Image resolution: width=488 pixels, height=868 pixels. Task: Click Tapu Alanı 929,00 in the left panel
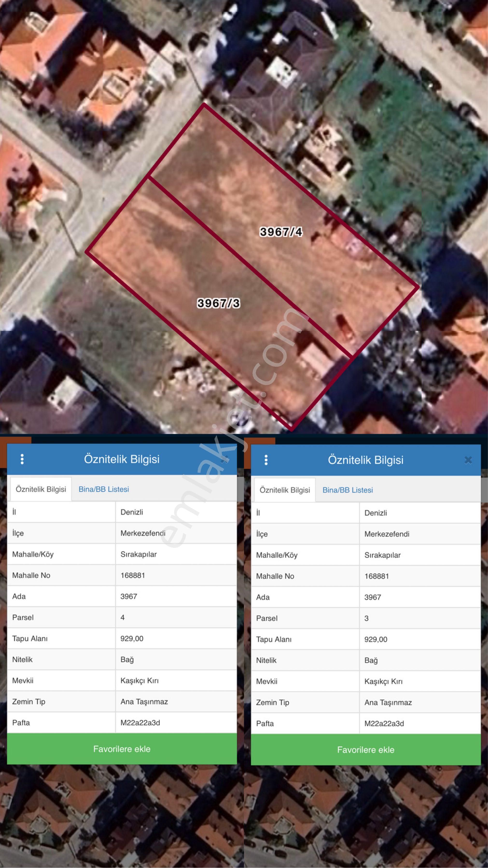(132, 639)
